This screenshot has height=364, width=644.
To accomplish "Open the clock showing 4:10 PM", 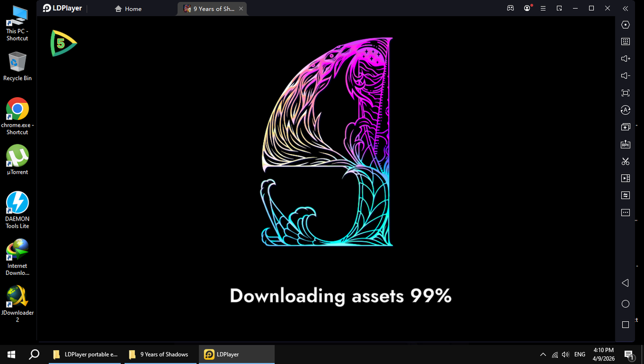I will (x=604, y=354).
